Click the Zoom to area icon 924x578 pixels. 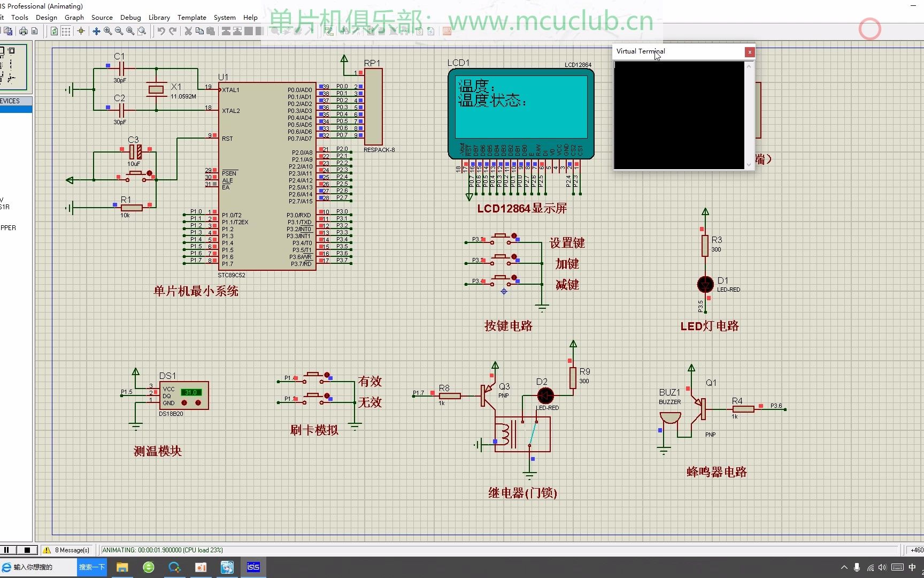142,31
